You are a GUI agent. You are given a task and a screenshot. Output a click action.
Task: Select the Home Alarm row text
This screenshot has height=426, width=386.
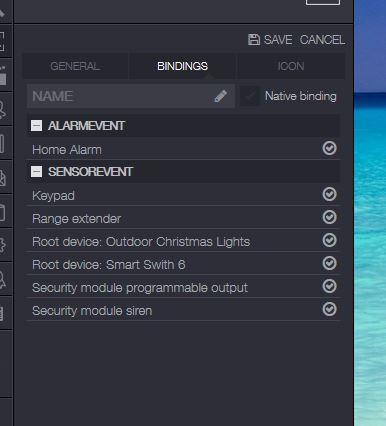point(67,150)
